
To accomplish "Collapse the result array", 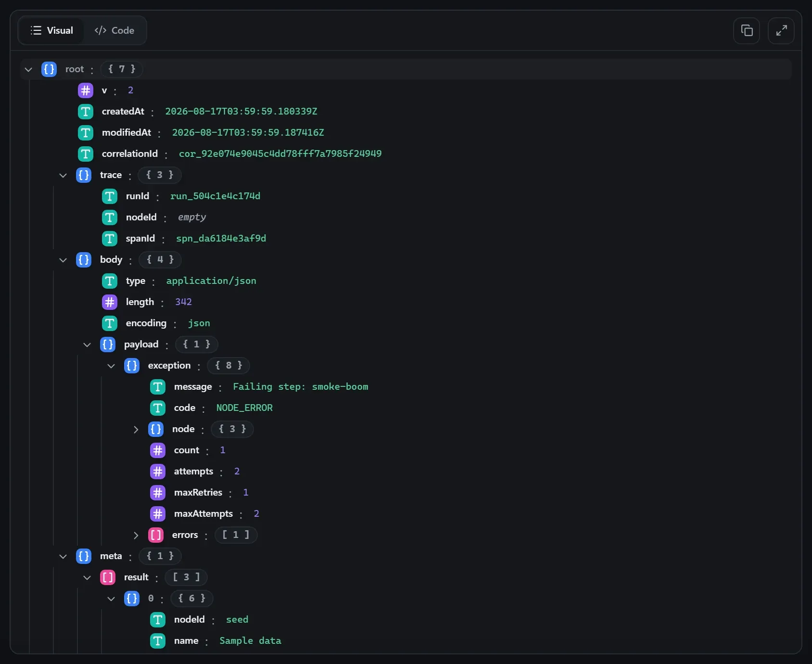I will (87, 577).
